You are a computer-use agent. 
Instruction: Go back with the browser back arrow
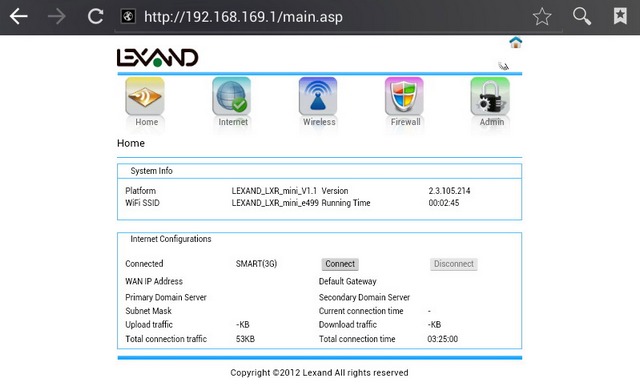[x=18, y=17]
